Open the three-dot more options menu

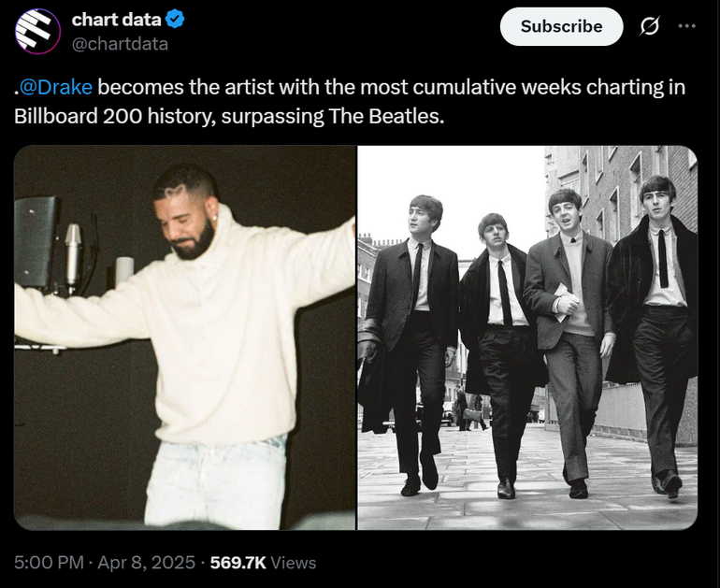click(687, 25)
